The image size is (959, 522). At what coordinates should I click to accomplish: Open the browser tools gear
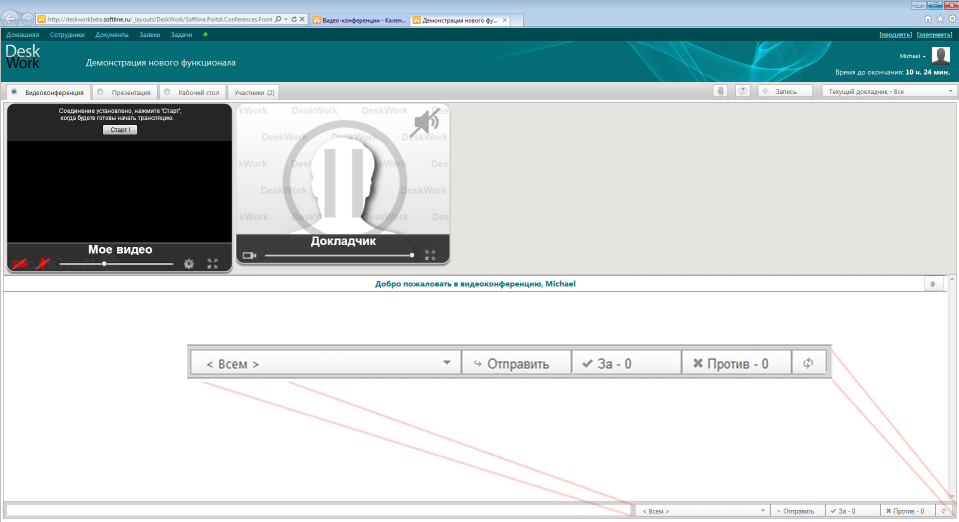(952, 19)
